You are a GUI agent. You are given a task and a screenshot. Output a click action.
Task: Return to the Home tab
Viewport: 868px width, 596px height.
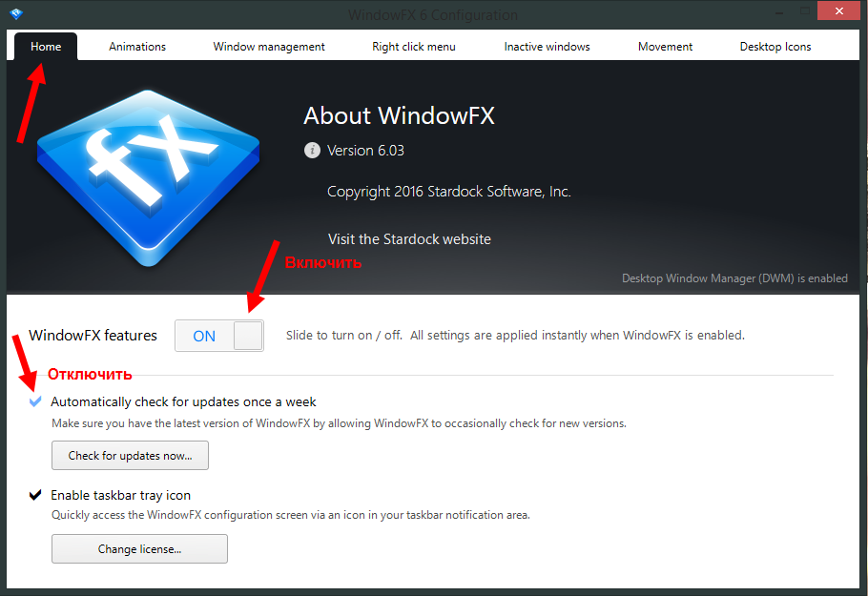[x=45, y=45]
